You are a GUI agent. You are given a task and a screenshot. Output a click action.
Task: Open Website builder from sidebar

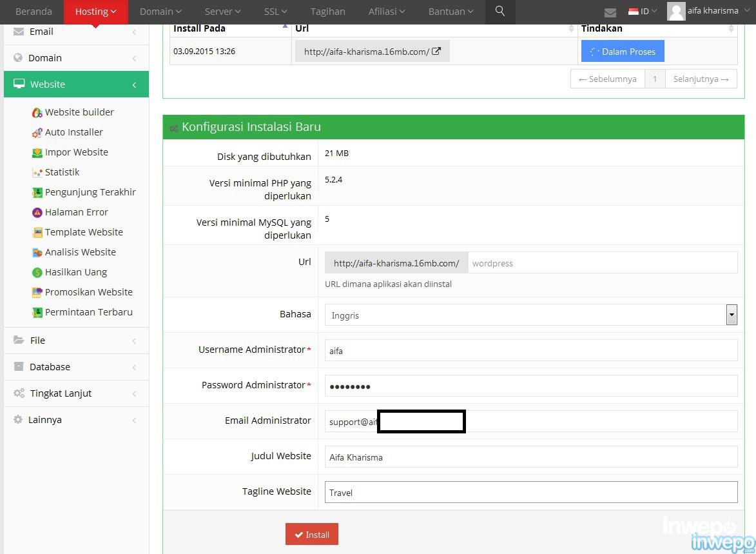(79, 112)
